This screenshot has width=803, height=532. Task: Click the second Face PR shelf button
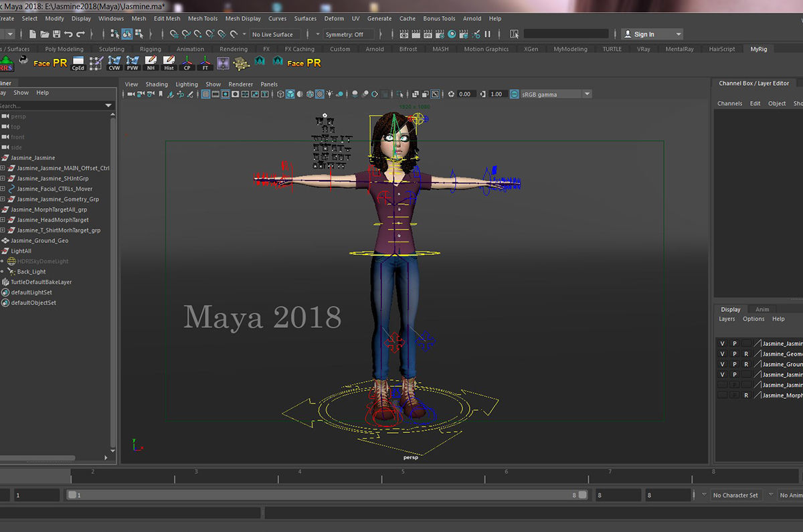pyautogui.click(x=304, y=63)
